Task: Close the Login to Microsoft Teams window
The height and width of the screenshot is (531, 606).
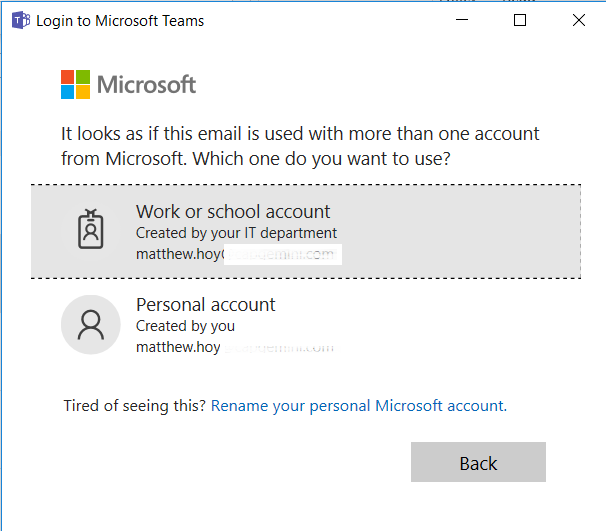Action: point(579,20)
